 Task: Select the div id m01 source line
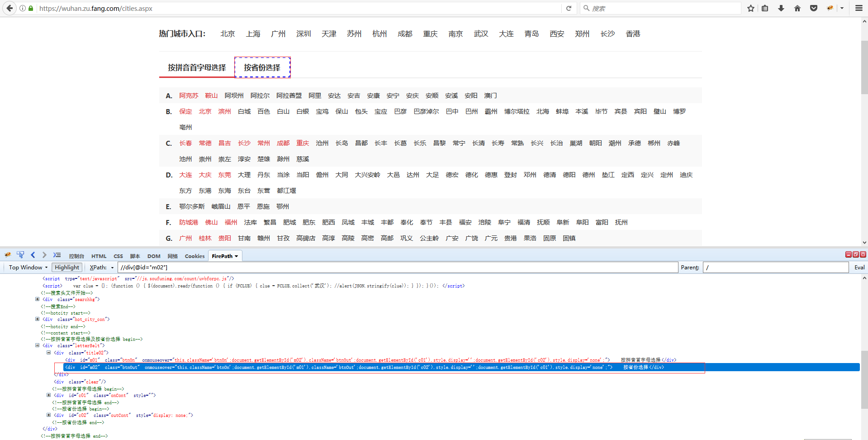click(371, 360)
